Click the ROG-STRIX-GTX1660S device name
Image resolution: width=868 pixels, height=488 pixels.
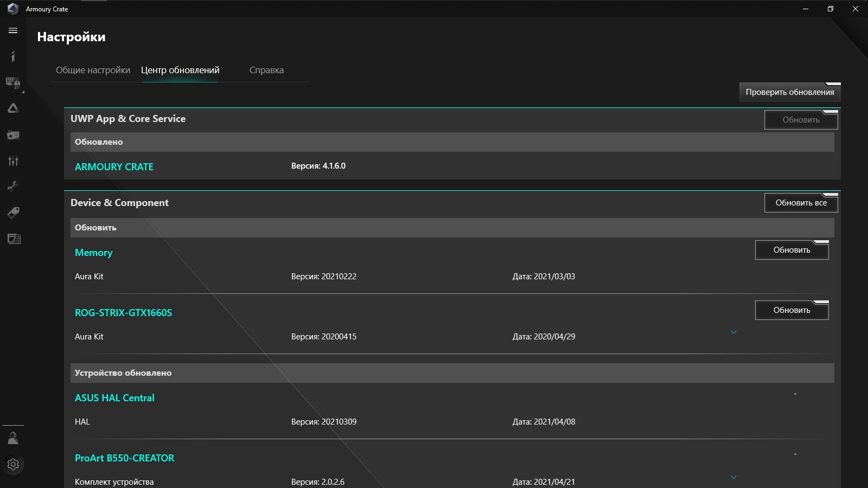(123, 313)
